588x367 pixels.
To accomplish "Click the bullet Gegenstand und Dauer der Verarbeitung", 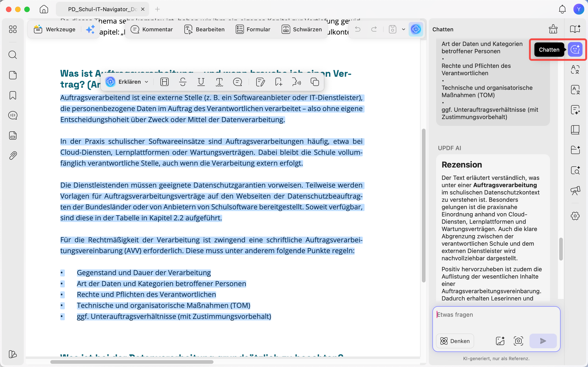I will coord(144,273).
